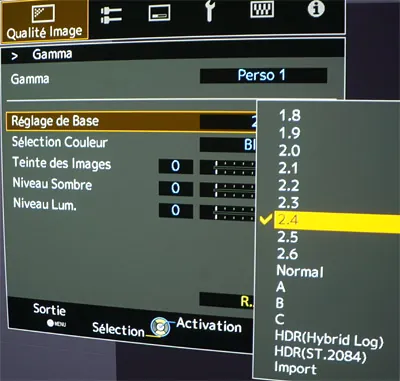Image resolution: width=400 pixels, height=381 pixels.
Task: Select the Réglage de Base row
Action: 131,121
